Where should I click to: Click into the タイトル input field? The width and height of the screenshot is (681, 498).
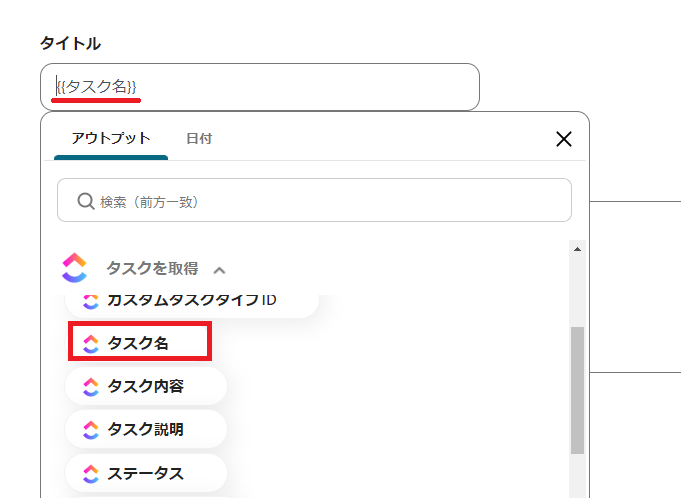[x=300, y=87]
